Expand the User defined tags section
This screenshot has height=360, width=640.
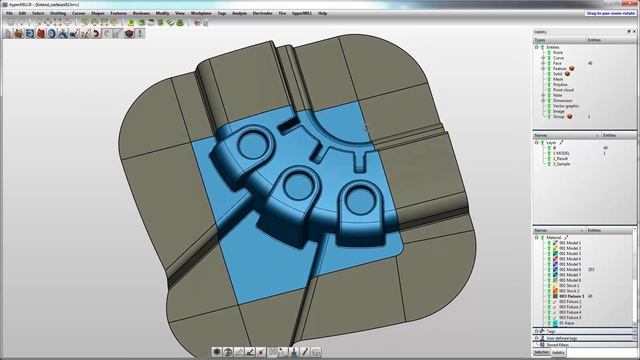point(536,338)
